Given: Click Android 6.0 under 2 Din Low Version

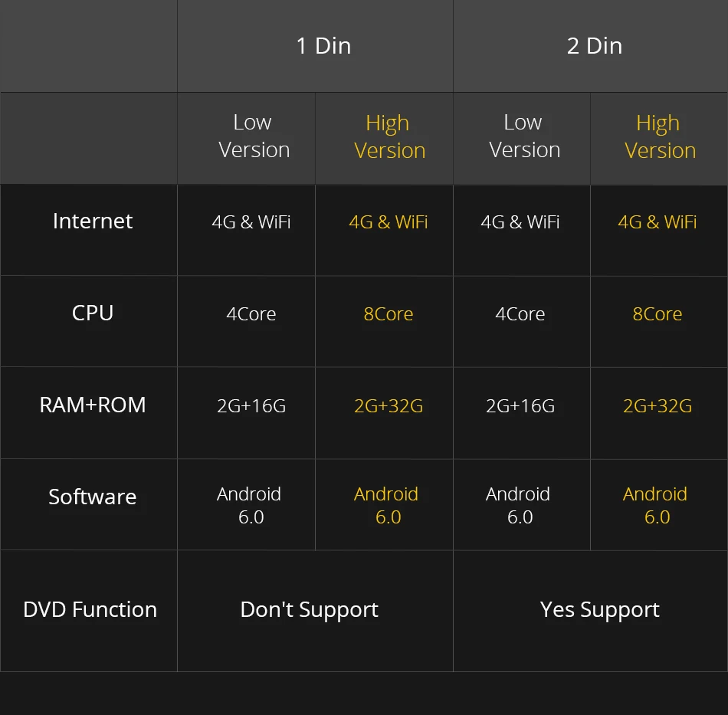Looking at the screenshot, I should coord(518,506).
